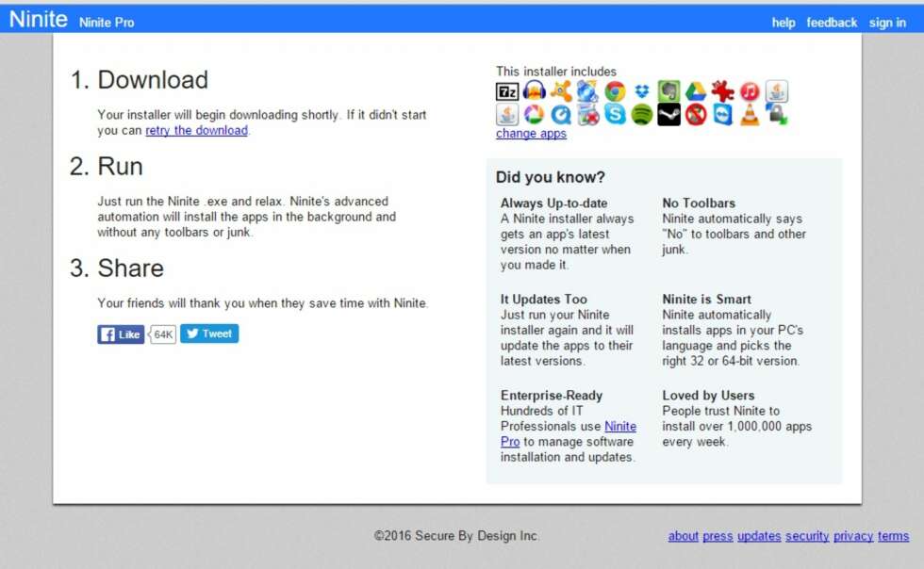Click the TeamViewer icon
Screen dimensions: 924x569
point(722,114)
